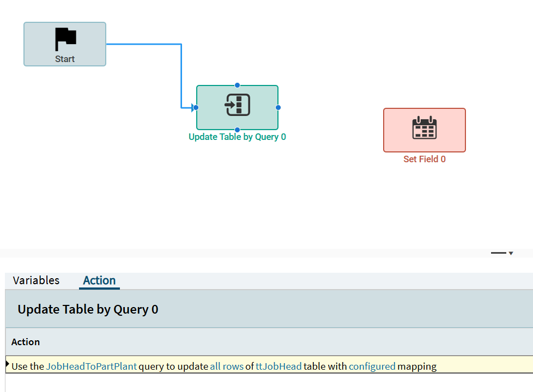Switch to the Variables tab

tap(36, 280)
